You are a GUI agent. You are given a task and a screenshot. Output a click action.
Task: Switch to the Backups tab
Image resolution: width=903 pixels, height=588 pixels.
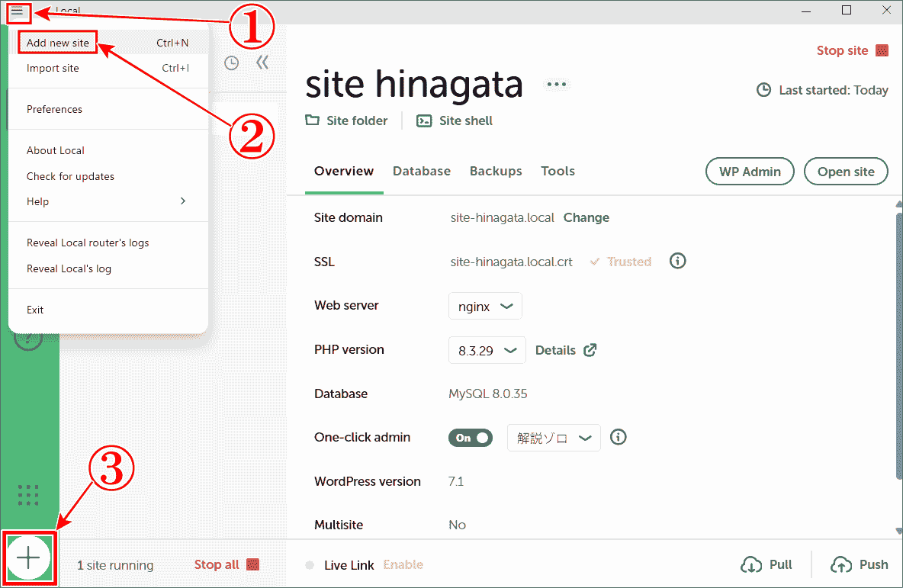pyautogui.click(x=496, y=171)
